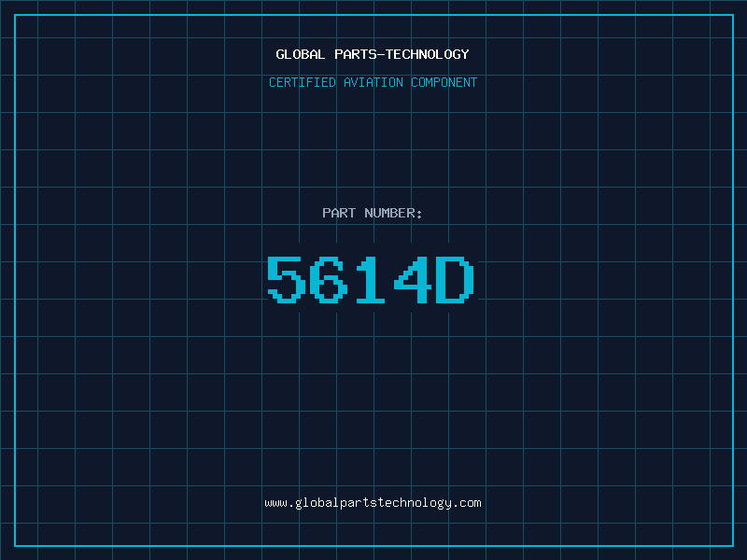The height and width of the screenshot is (560, 747).
Task: Click the CERTIFIED AVIATION COMPONENT subtitle
Action: click(373, 82)
